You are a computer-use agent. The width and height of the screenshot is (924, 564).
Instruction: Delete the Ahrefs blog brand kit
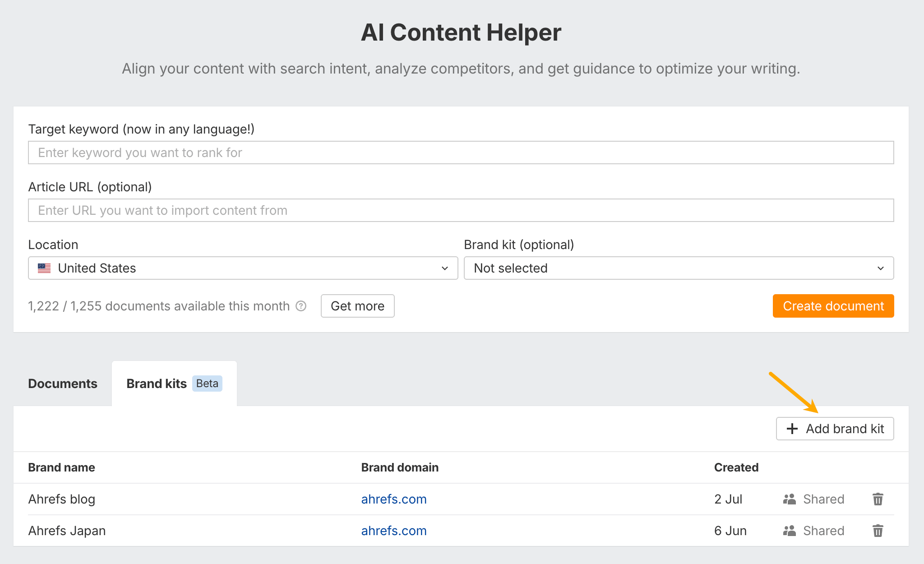point(877,499)
